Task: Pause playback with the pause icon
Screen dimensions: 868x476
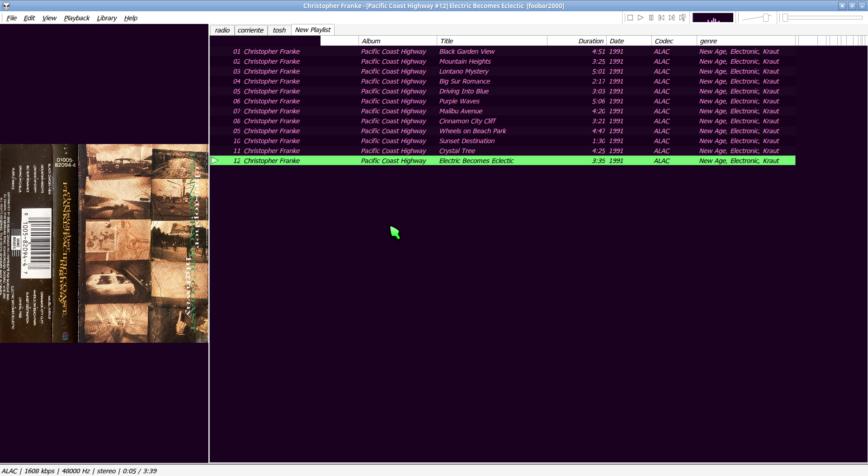Action: click(x=651, y=18)
